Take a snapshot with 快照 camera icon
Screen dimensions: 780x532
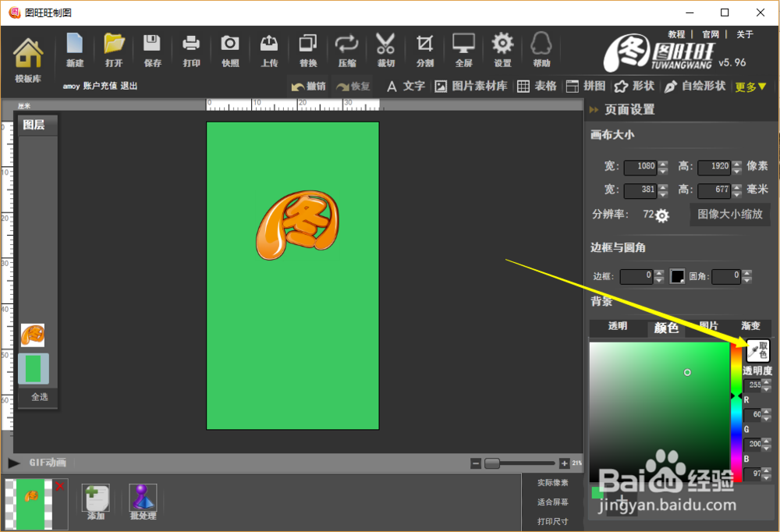tap(230, 50)
